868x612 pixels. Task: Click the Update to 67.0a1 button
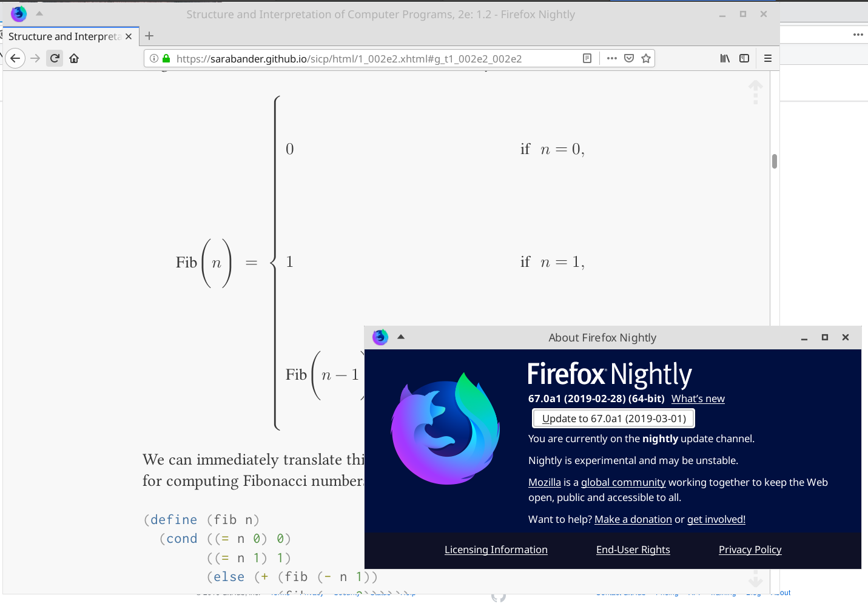tap(613, 418)
